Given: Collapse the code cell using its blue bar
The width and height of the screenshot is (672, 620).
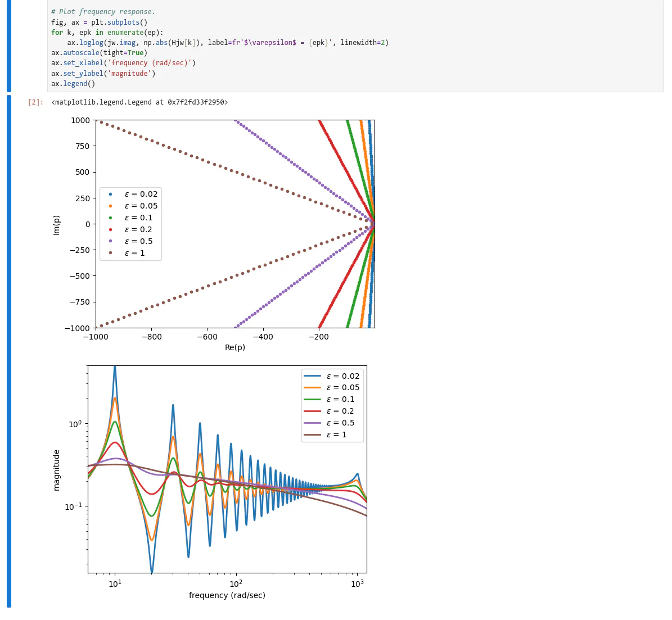Looking at the screenshot, I should 8,45.
